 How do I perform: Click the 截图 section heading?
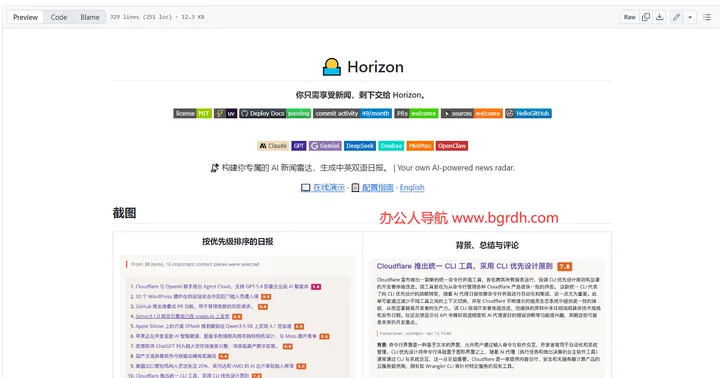click(124, 213)
